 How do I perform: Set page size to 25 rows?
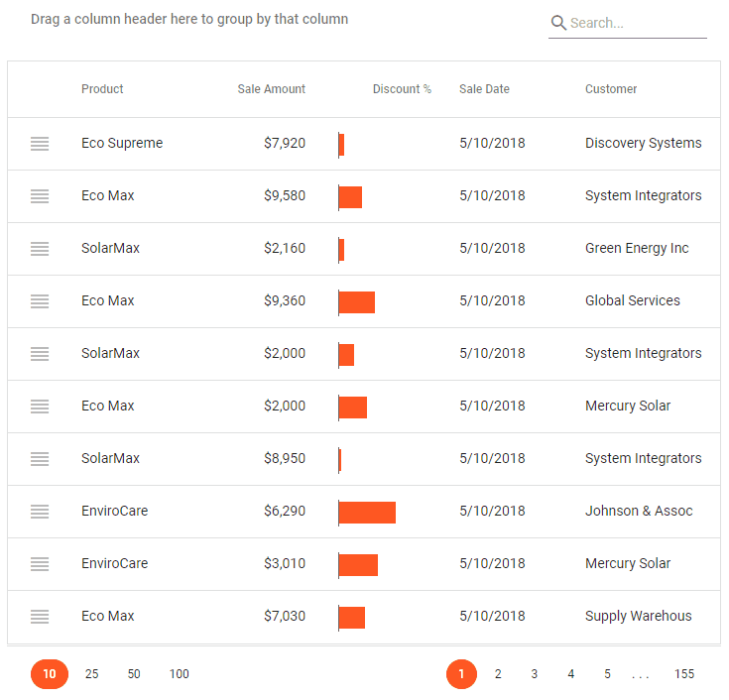click(x=92, y=674)
